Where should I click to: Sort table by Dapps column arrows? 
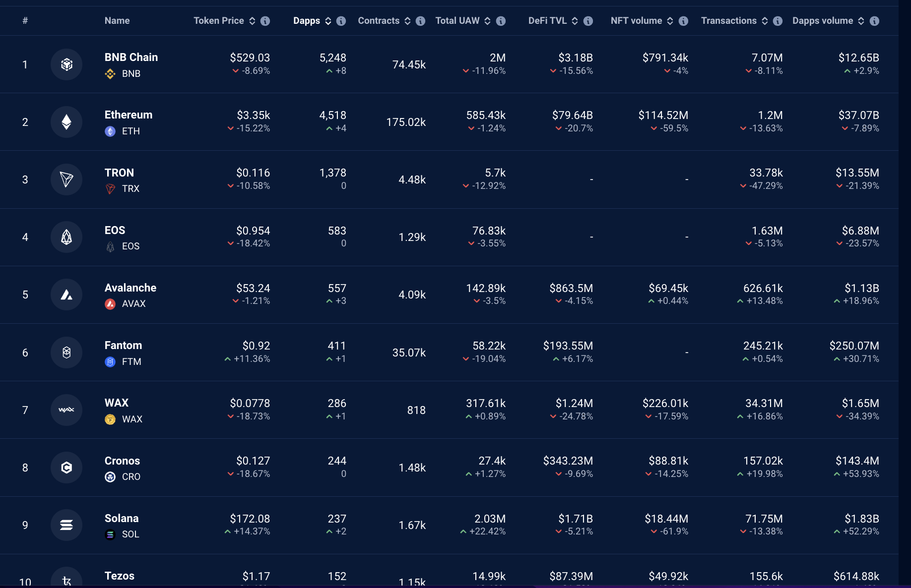click(x=328, y=21)
